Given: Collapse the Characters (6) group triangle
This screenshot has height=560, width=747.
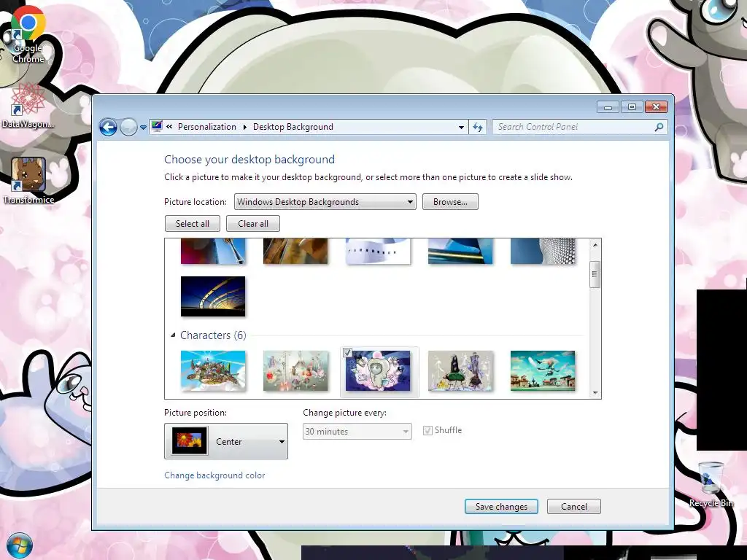Looking at the screenshot, I should coord(173,335).
